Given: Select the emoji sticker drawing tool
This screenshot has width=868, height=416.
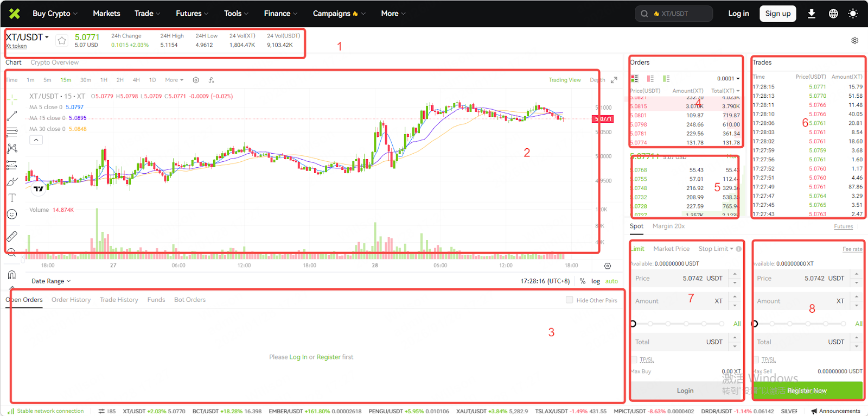Looking at the screenshot, I should click(12, 215).
